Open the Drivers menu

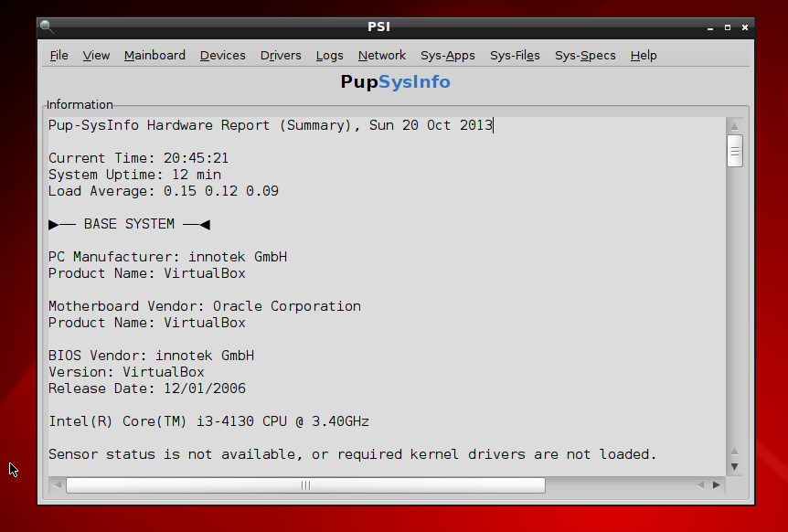[x=281, y=55]
